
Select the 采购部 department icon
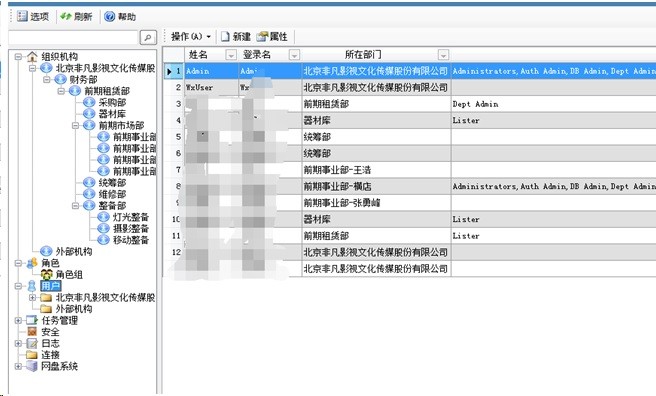pos(89,102)
